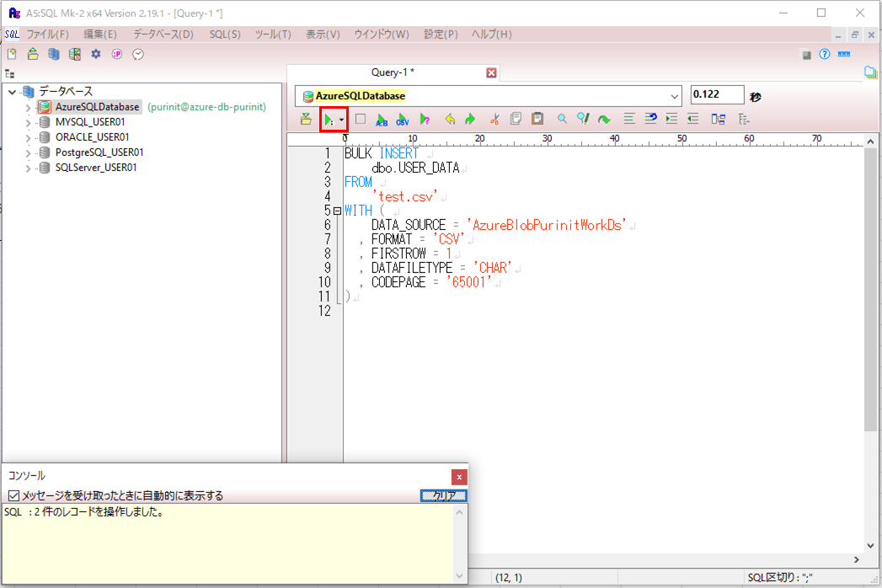Click the database connect/disconnect status icon
The image size is (882, 588).
pyautogui.click(x=74, y=54)
